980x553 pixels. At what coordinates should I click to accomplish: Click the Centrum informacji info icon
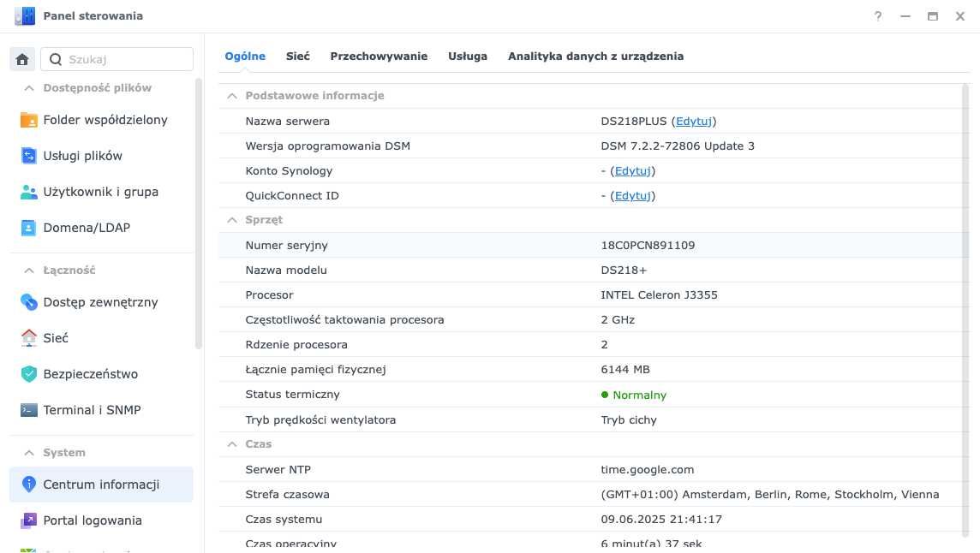click(29, 485)
